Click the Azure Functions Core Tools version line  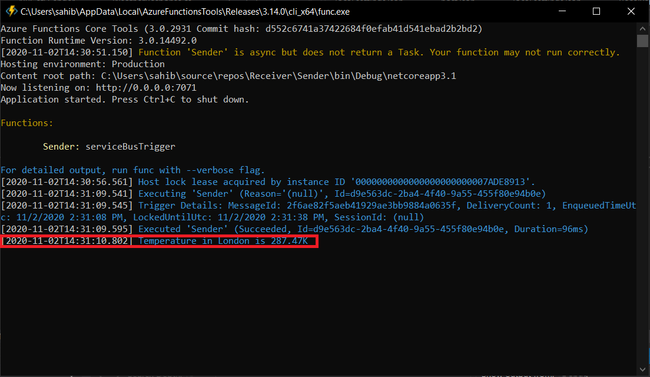point(241,29)
